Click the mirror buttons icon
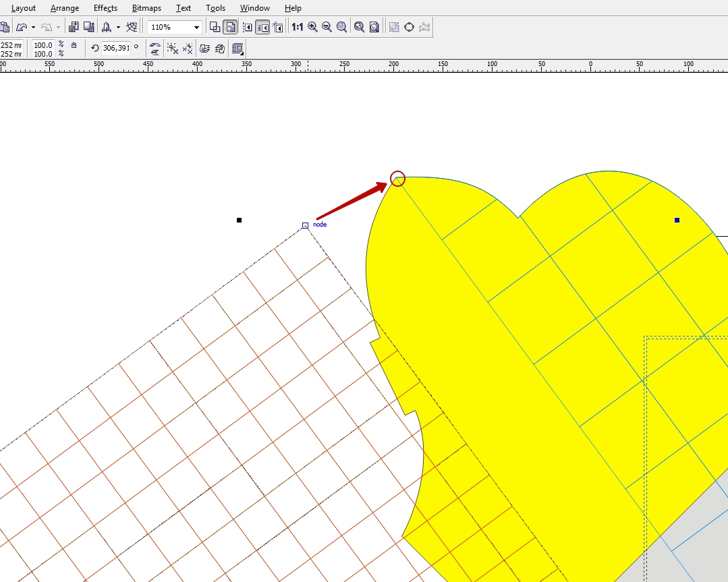 155,49
